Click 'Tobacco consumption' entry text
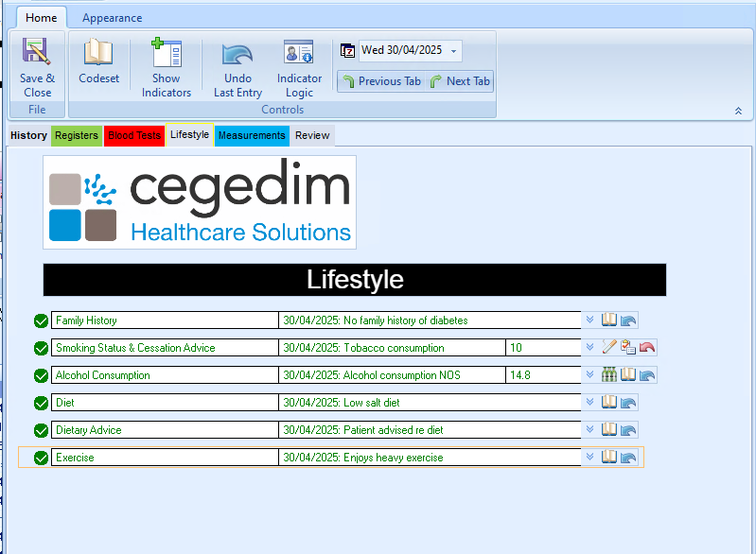756x554 pixels. tap(392, 347)
